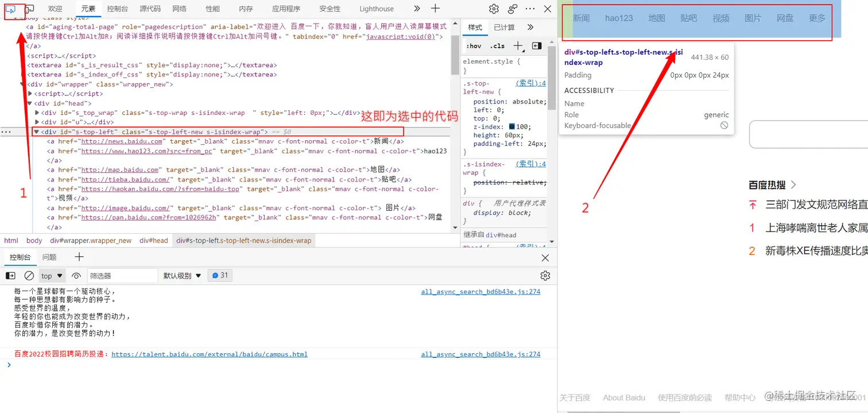This screenshot has width=868, height=413.
Task: Collapse the div id="head" node
Action: pos(30,103)
